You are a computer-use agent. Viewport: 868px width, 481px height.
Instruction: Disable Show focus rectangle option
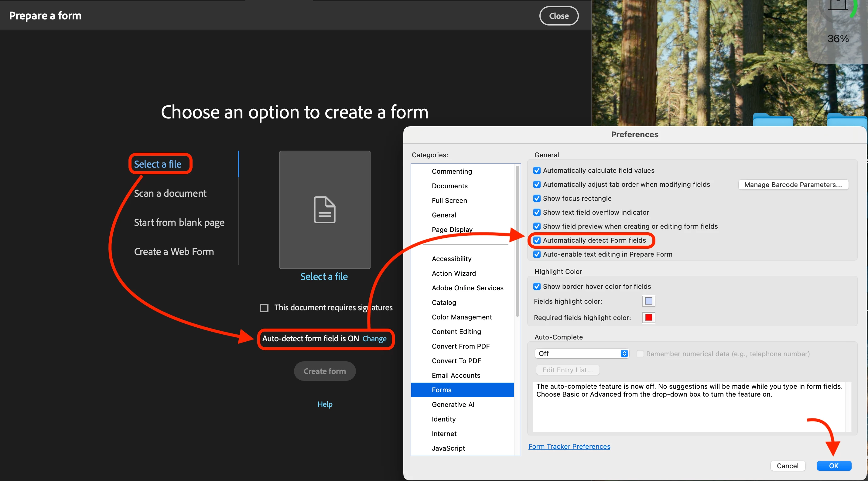click(x=537, y=198)
